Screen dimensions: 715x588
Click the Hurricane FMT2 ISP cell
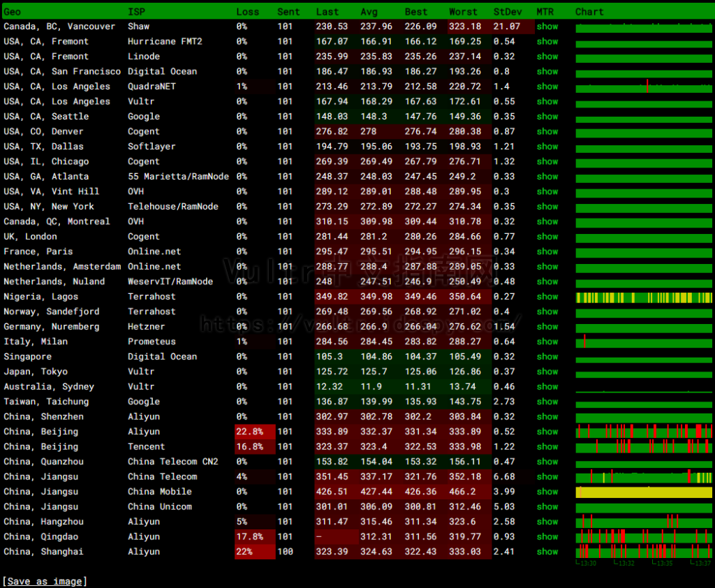click(165, 41)
